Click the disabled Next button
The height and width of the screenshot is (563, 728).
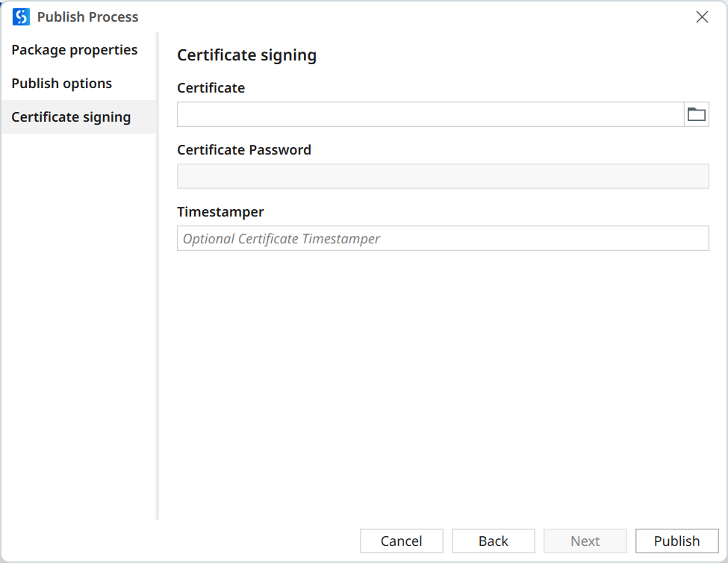point(585,541)
